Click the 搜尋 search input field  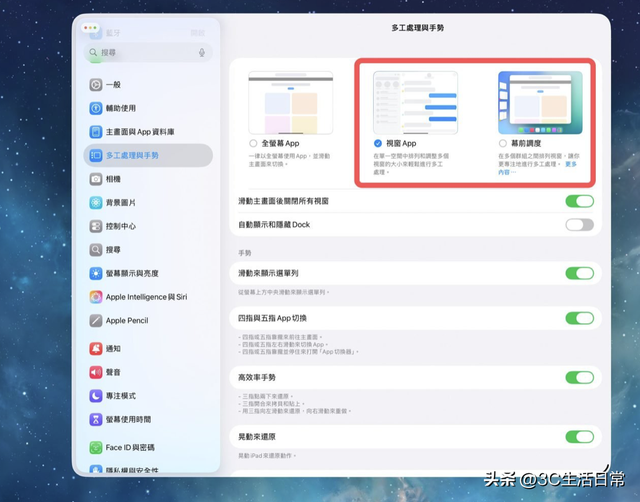pos(148,53)
